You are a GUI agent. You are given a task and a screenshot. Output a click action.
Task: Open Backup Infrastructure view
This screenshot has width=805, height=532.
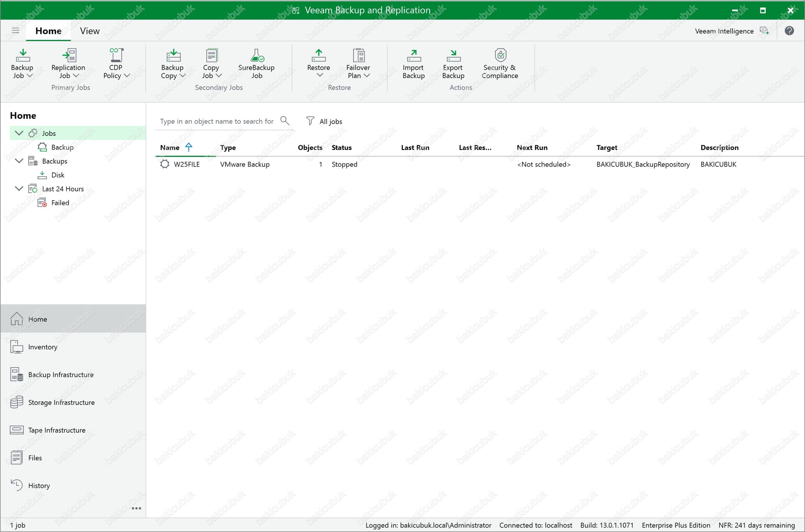[61, 374]
